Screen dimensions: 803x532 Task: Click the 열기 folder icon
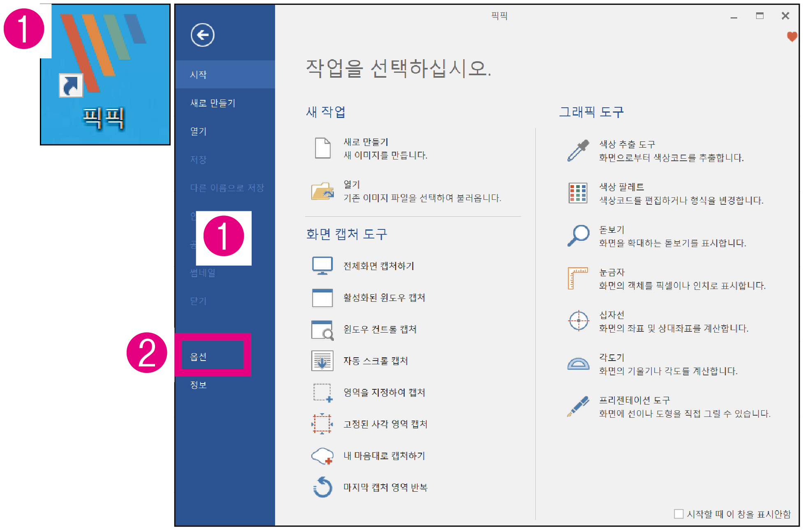point(322,191)
